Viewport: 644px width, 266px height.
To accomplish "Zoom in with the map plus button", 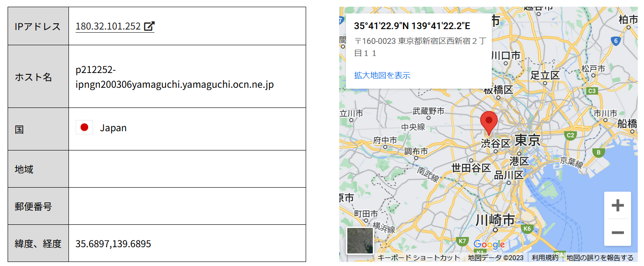I will pyautogui.click(x=618, y=206).
